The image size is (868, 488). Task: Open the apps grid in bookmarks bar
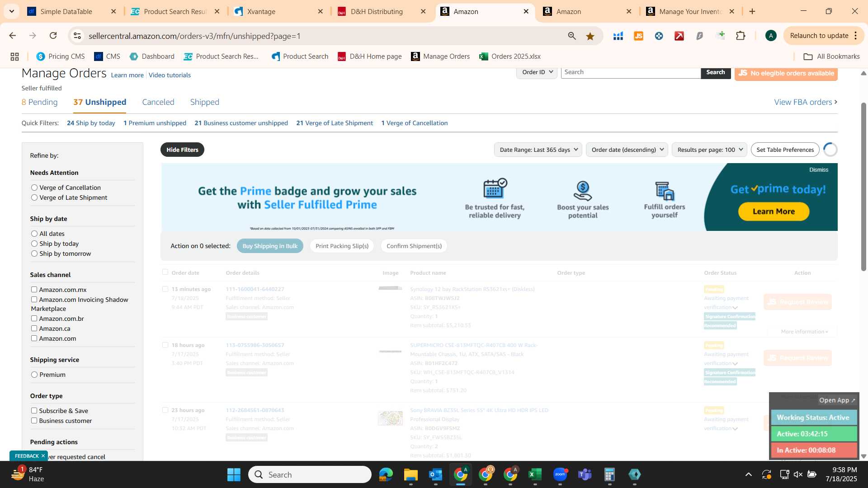click(x=14, y=56)
